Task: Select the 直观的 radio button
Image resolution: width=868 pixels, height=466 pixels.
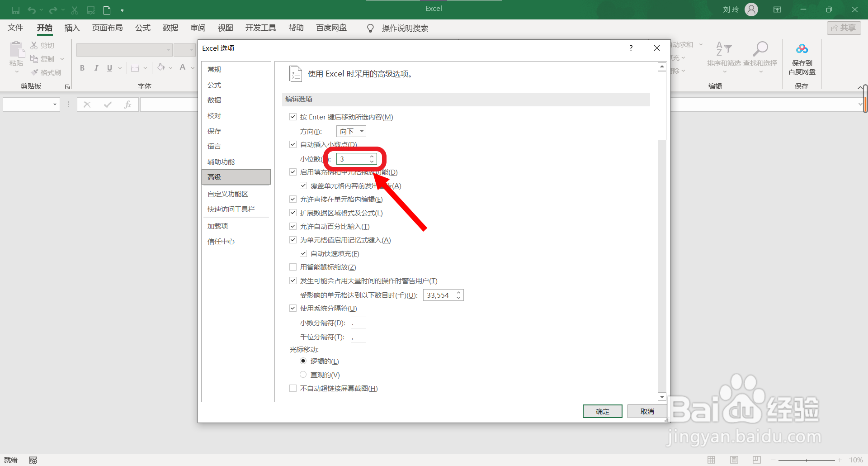Action: pyautogui.click(x=303, y=374)
